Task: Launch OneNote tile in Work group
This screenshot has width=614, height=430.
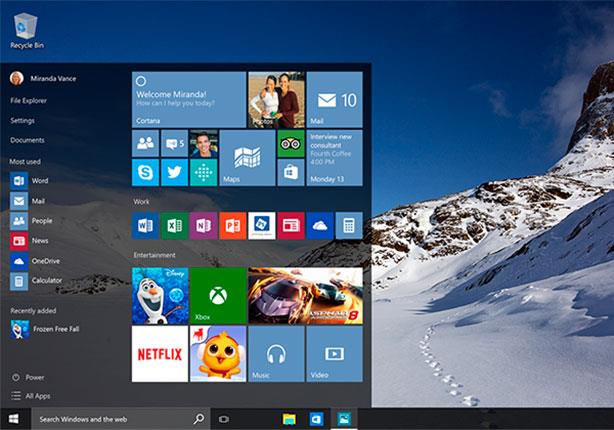Action: 203,226
